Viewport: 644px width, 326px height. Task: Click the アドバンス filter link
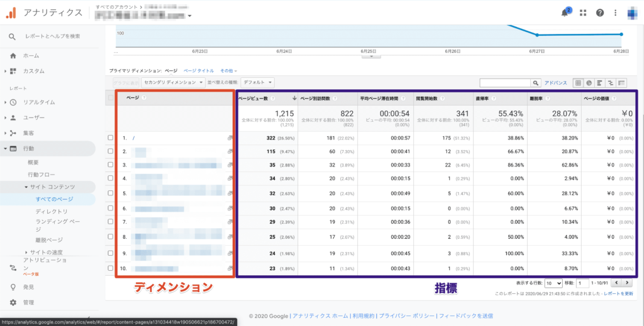(555, 82)
